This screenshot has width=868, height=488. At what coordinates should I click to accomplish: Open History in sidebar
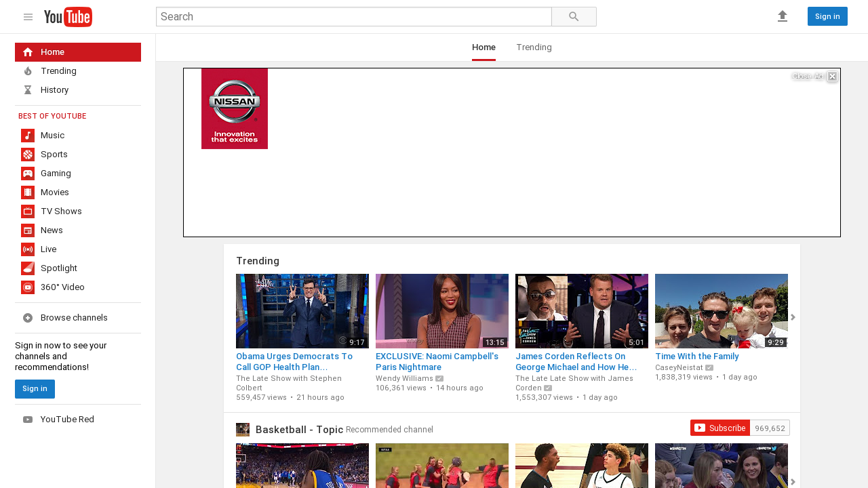pyautogui.click(x=78, y=90)
